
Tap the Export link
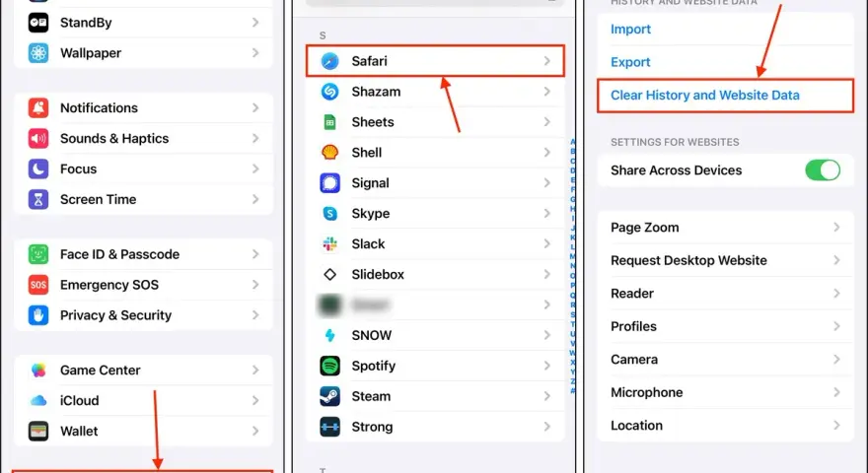630,62
